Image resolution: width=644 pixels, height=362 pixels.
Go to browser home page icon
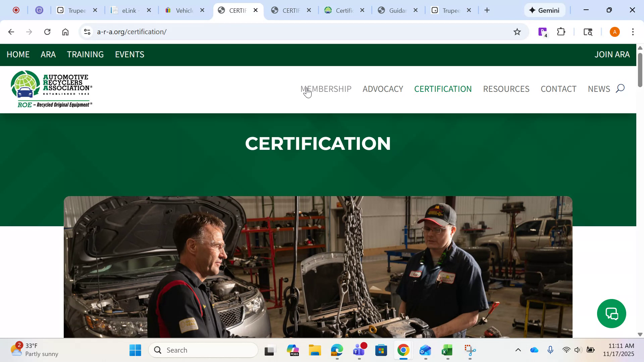point(65,32)
